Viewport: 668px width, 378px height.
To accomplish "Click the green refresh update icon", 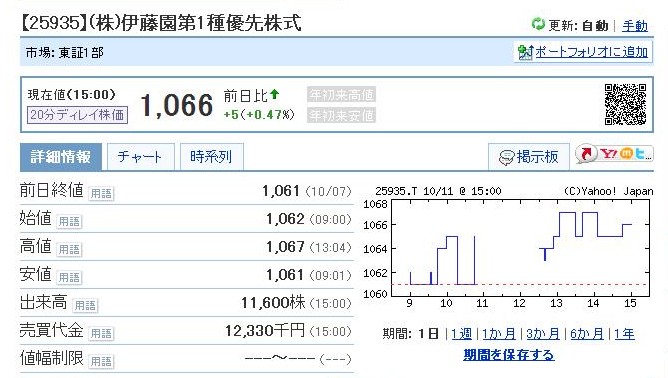I will [x=538, y=24].
